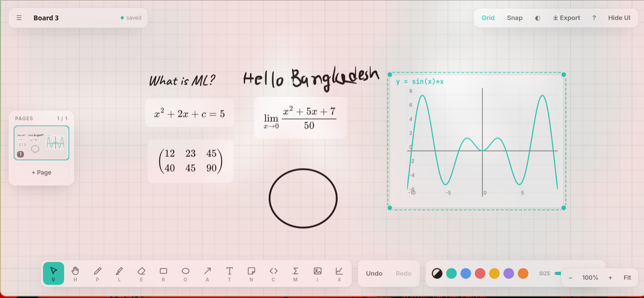Pick the purple color swatch
Image resolution: width=644 pixels, height=298 pixels.
coord(509,273)
